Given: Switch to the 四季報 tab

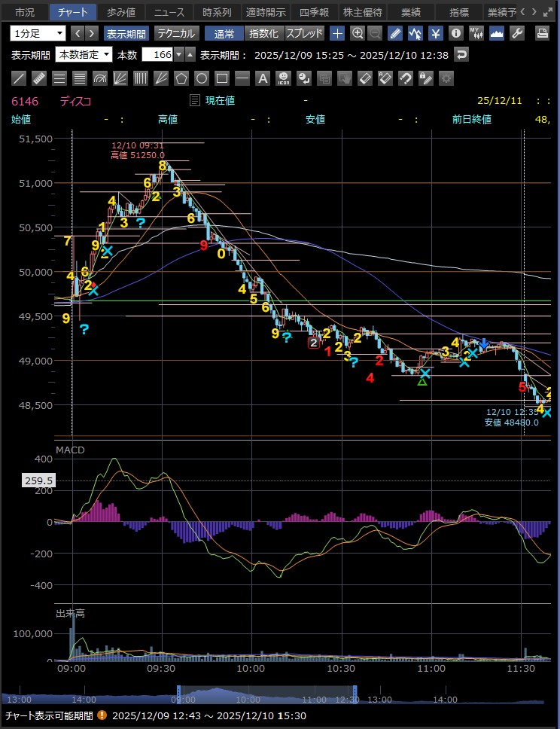Looking at the screenshot, I should 313,12.
